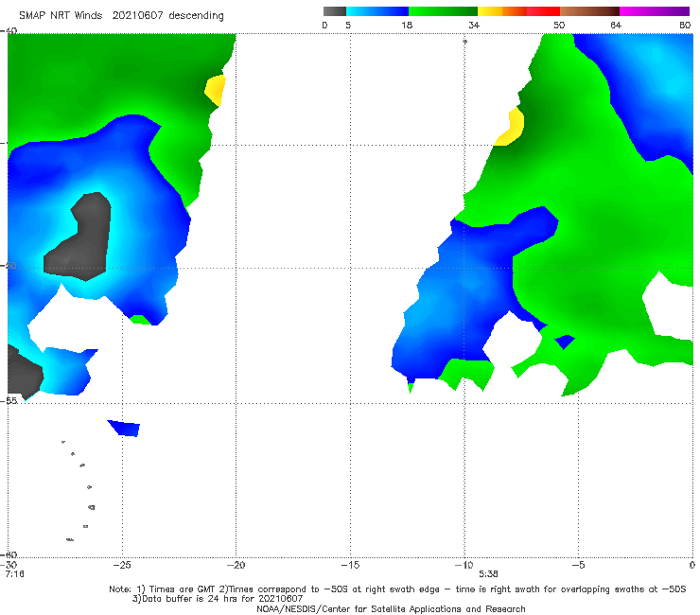
Task: Click the brown segment of the color bar
Action: 589,11
